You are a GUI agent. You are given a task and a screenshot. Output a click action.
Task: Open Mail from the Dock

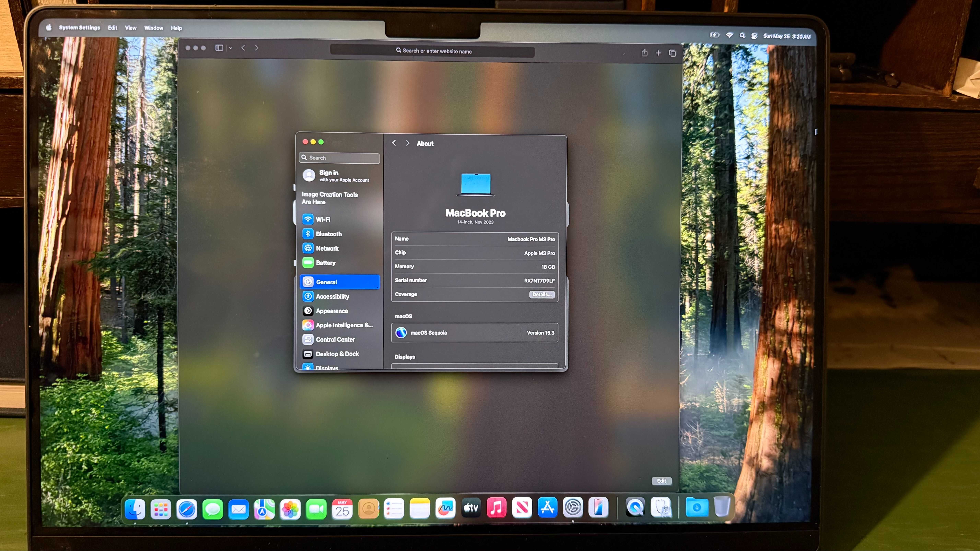coord(238,509)
